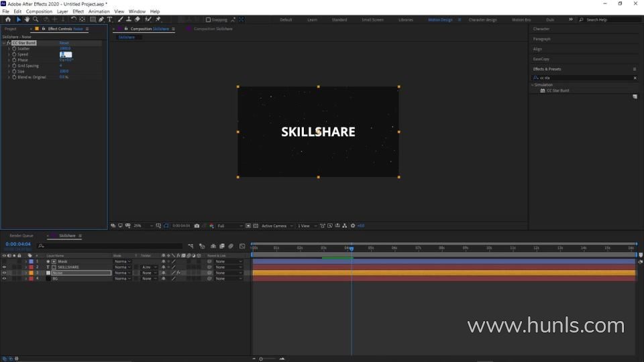The width and height of the screenshot is (644, 362).
Task: Open the Character panel
Action: pyautogui.click(x=541, y=29)
